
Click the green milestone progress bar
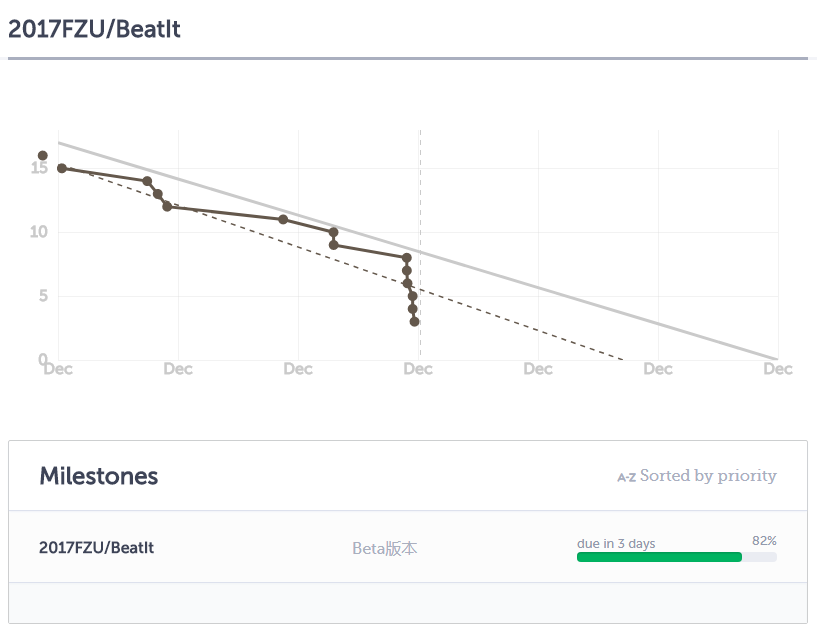coord(659,557)
